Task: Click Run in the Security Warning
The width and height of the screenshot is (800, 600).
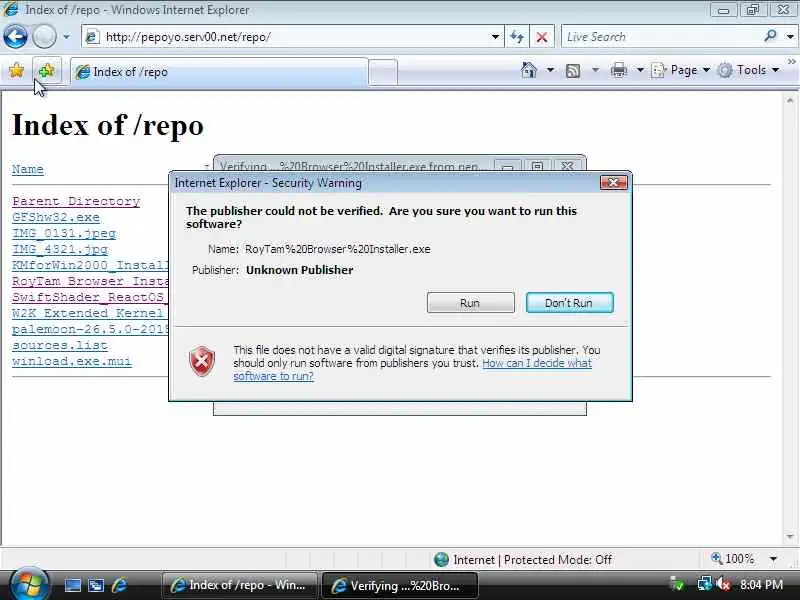Action: tap(470, 303)
